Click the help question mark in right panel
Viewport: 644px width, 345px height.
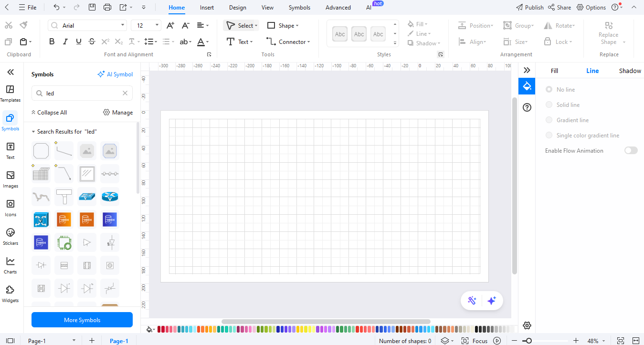527,107
